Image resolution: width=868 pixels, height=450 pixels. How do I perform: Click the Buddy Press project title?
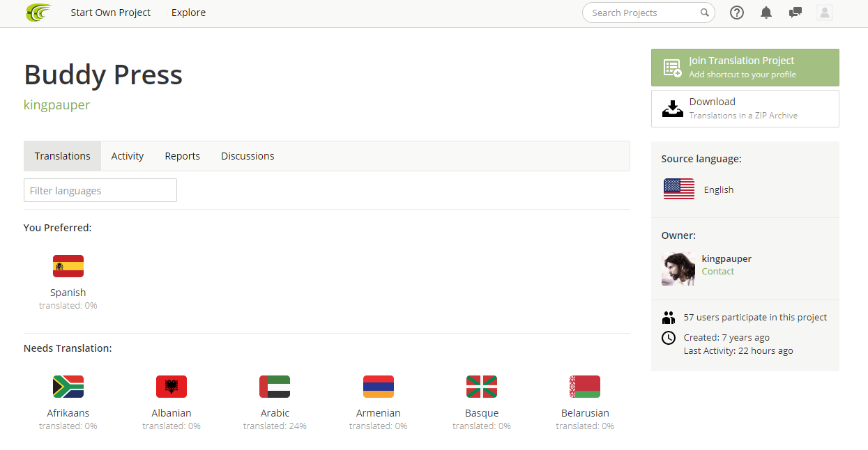(103, 75)
